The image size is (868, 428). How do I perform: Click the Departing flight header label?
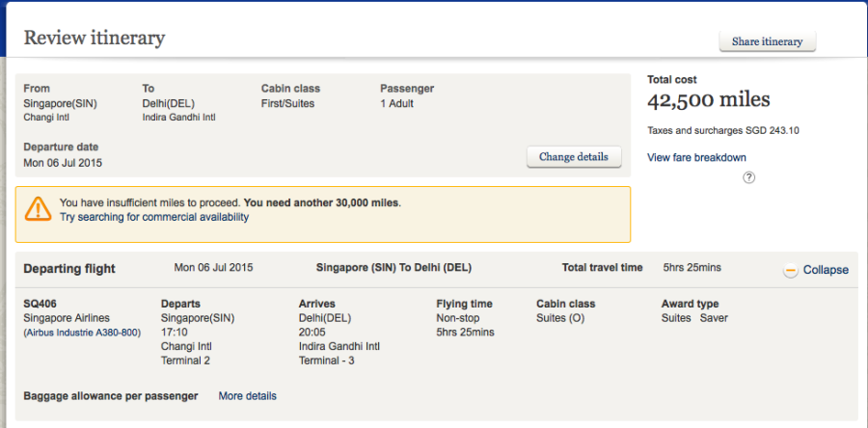[x=69, y=269]
